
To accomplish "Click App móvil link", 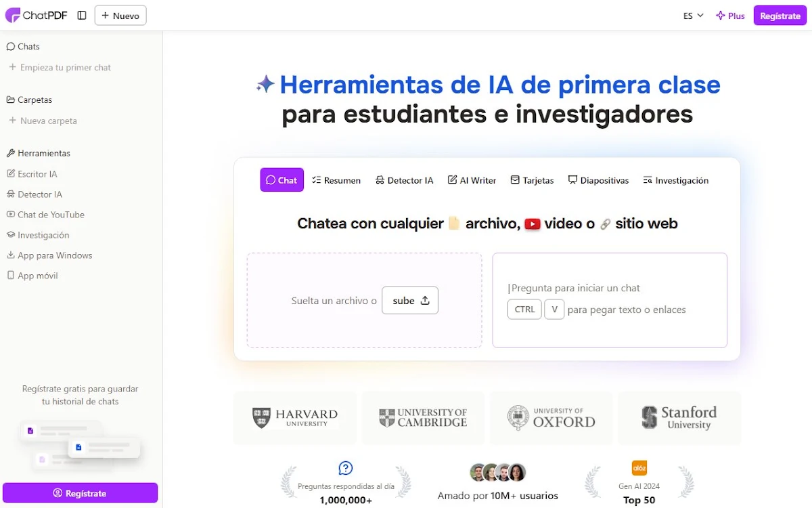I will point(32,276).
